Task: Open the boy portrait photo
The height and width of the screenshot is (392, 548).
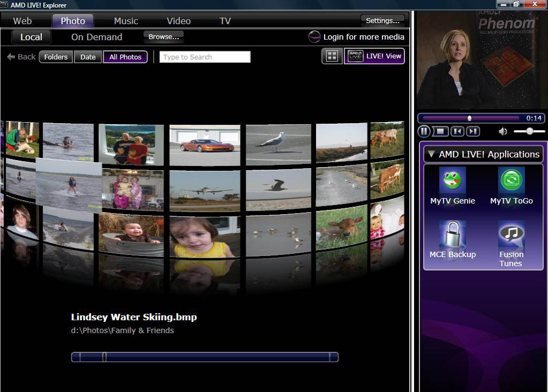Action: pyautogui.click(x=20, y=222)
